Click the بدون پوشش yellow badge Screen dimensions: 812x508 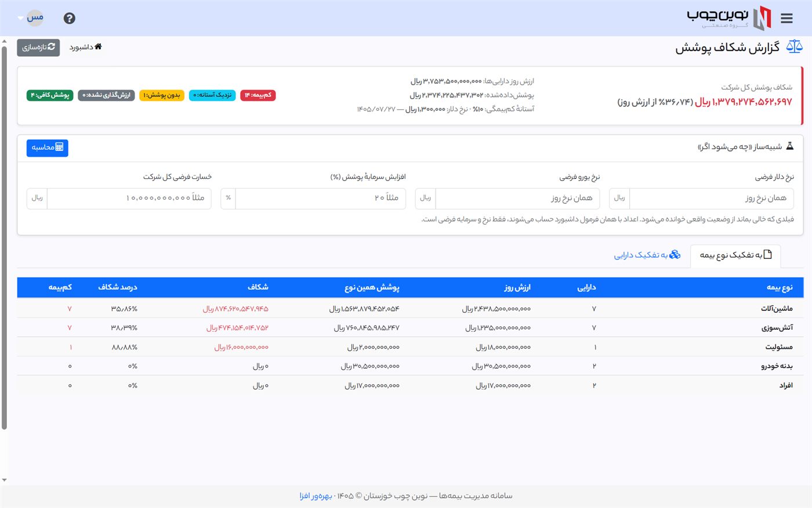(162, 95)
